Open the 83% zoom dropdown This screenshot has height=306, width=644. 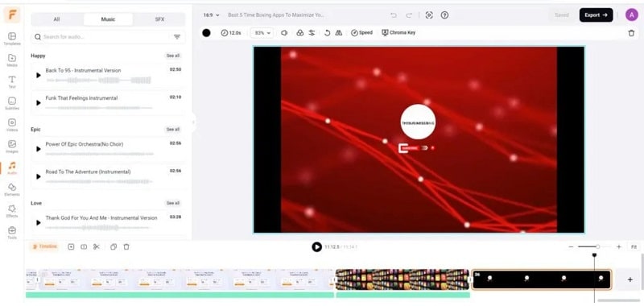click(x=262, y=33)
